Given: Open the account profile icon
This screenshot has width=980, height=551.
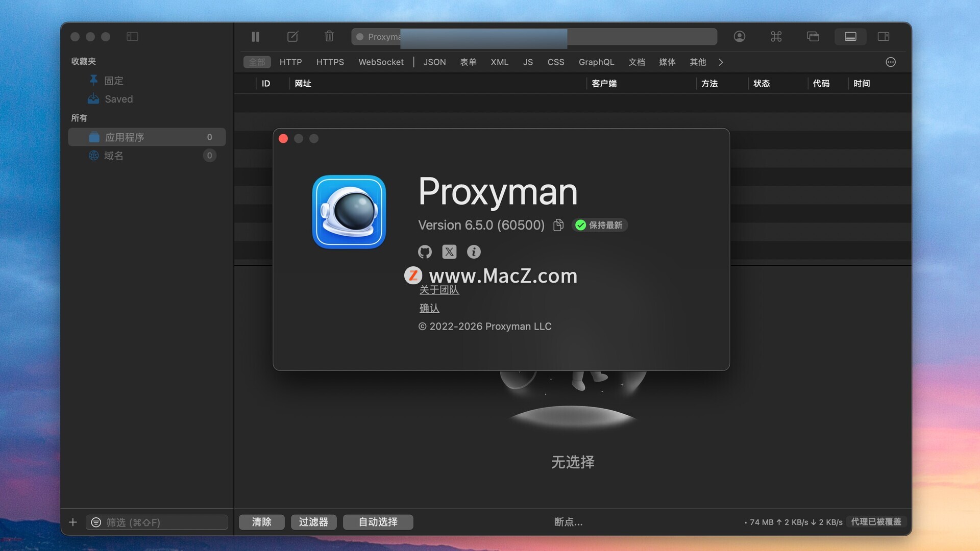Looking at the screenshot, I should click(739, 37).
